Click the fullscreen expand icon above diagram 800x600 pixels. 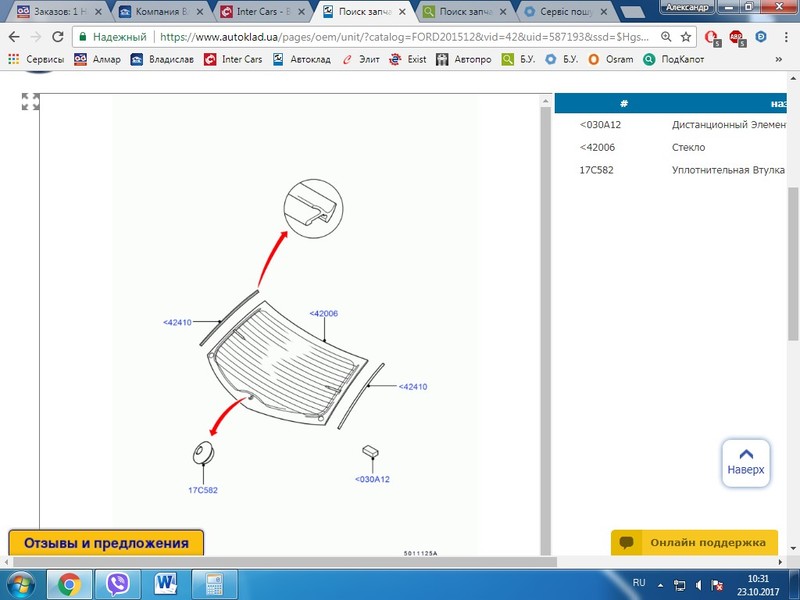click(x=31, y=102)
